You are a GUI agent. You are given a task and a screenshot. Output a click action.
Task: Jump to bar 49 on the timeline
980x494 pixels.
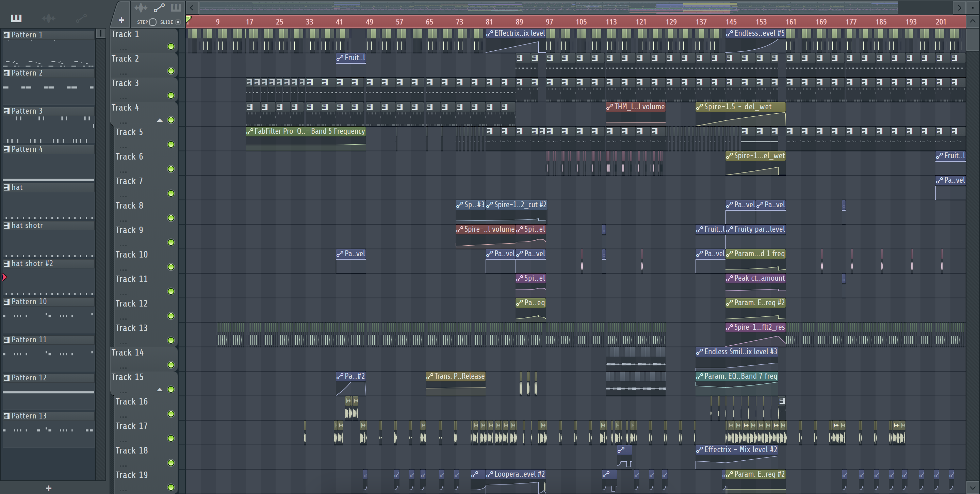tap(370, 22)
